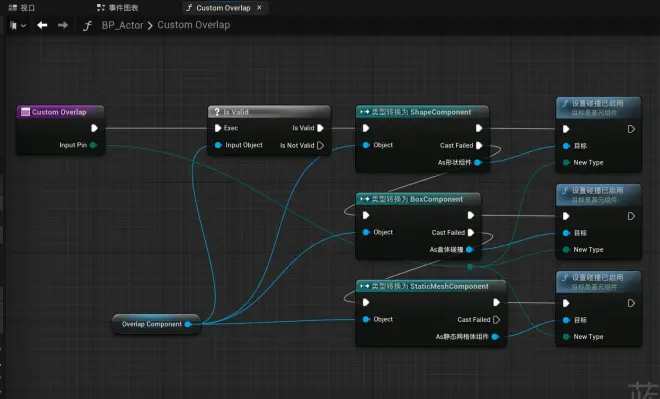The image size is (660, 399).
Task: Select the 类型转换为 BoxComponent cast node header
Action: coord(418,199)
